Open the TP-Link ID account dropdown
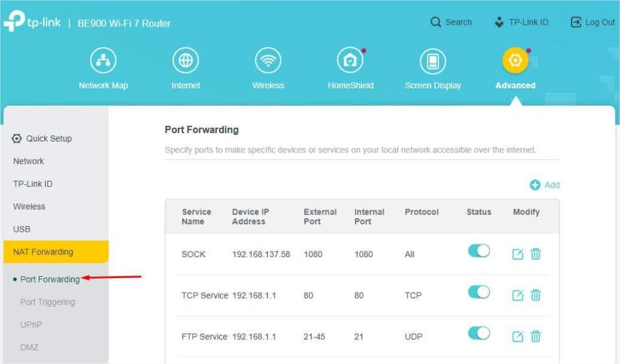Viewport: 620px width, 364px height. [x=522, y=22]
